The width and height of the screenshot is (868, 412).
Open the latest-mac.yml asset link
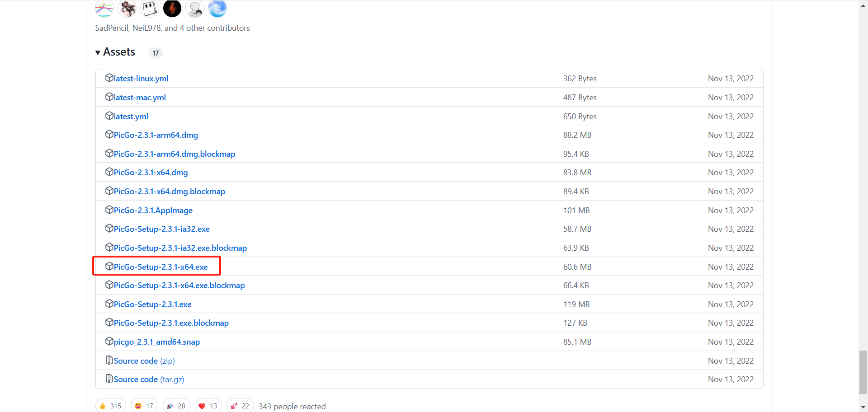point(140,98)
